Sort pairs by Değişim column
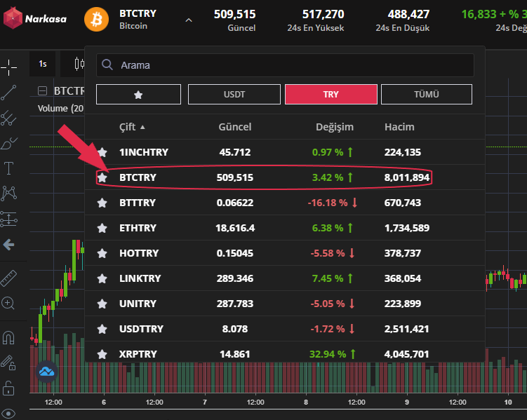Viewport: 527px width, 420px height. (335, 127)
